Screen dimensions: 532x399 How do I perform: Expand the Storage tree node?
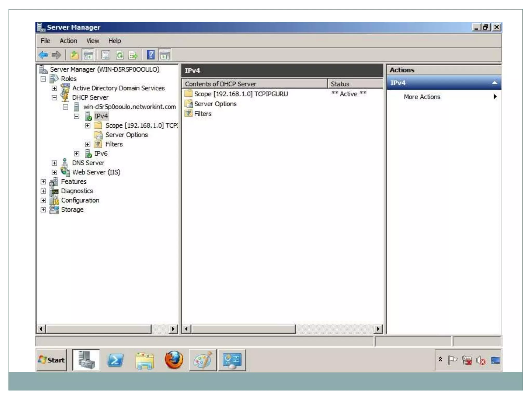pyautogui.click(x=43, y=210)
